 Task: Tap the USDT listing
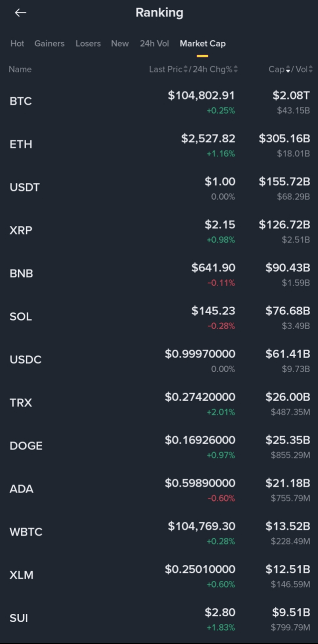(x=24, y=187)
